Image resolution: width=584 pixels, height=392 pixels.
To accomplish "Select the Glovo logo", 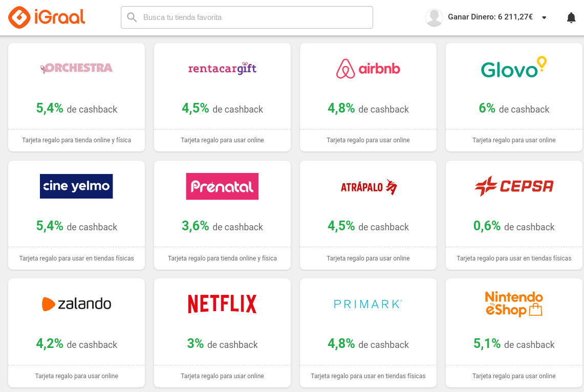I will tap(514, 68).
